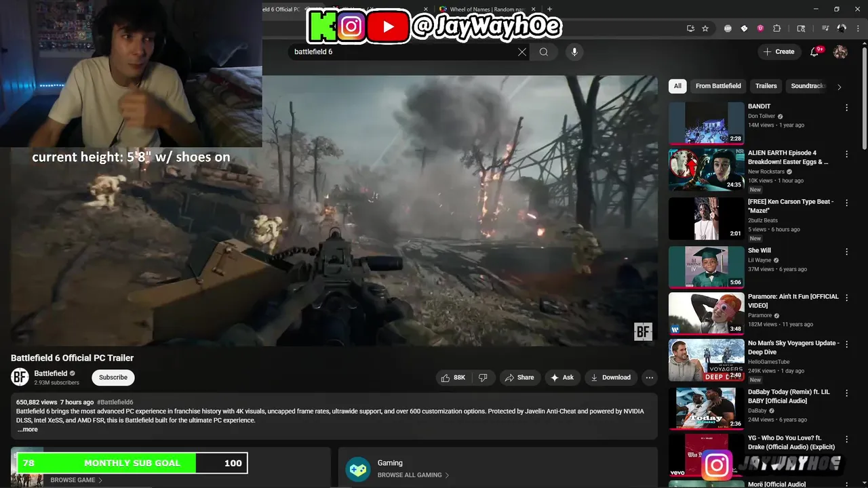Viewport: 868px width, 488px height.
Task: Open the 'No Man's Sky Voyagers Update' title
Action: pos(793,348)
